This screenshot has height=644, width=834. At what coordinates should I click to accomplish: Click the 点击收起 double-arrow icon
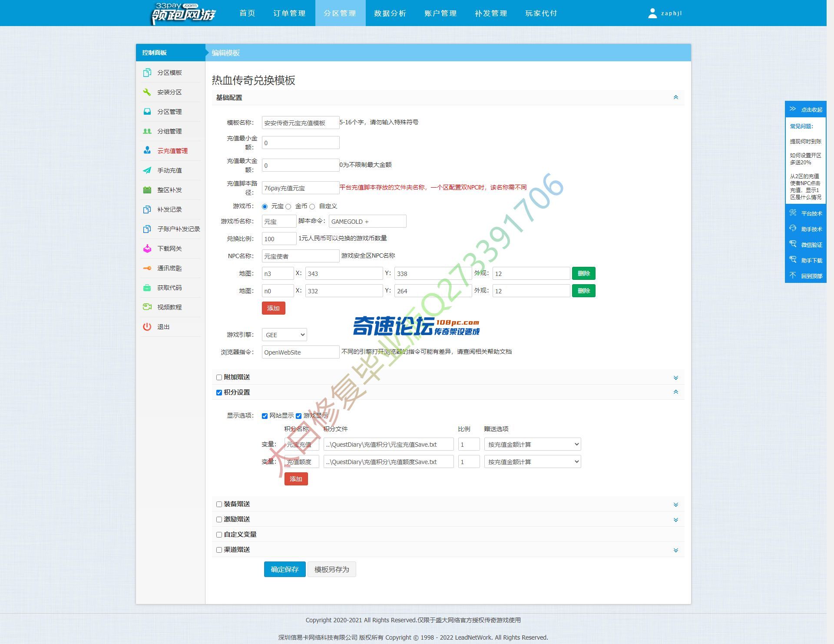click(793, 109)
